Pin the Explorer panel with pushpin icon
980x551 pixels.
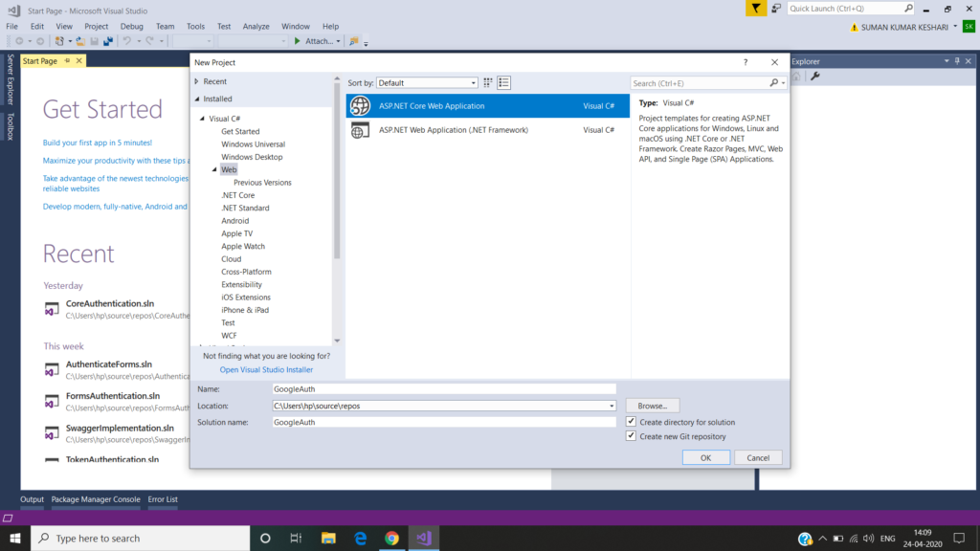coord(957,61)
